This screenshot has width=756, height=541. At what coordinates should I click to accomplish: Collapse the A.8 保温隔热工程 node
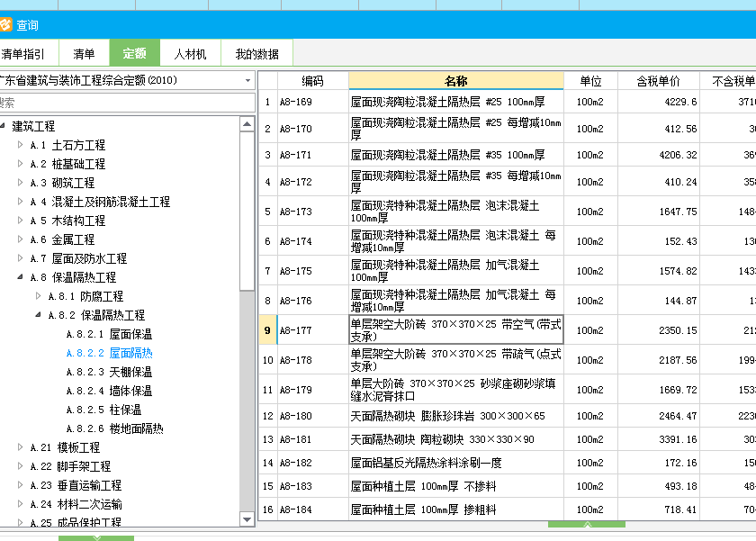(x=20, y=276)
